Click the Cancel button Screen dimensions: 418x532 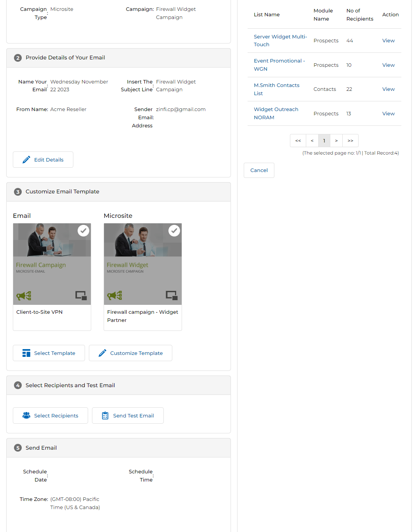259,170
